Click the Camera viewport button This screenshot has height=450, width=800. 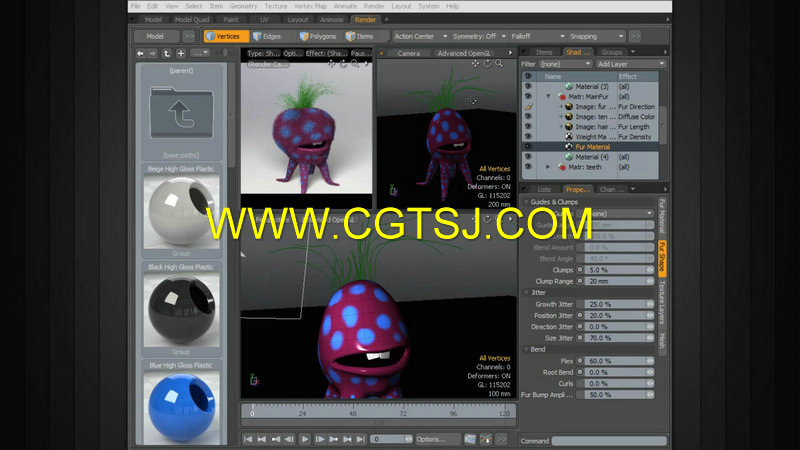tap(409, 53)
